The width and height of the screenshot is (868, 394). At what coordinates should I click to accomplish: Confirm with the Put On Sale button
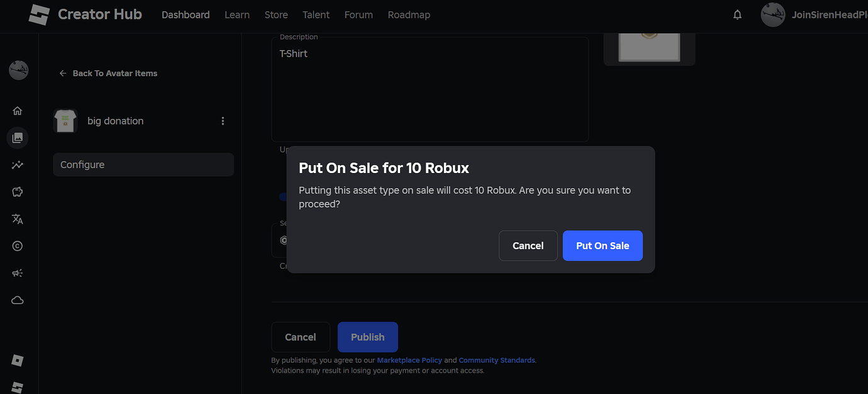[602, 245]
